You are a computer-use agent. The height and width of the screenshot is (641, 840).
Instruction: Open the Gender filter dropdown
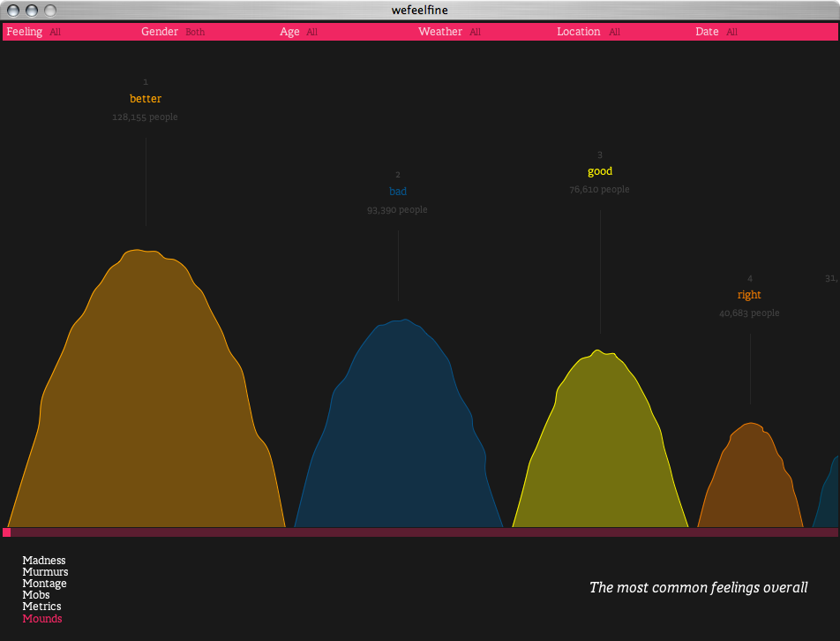(160, 32)
